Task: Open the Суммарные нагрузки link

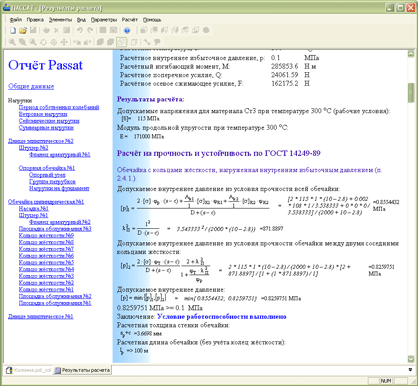Action: click(x=46, y=127)
